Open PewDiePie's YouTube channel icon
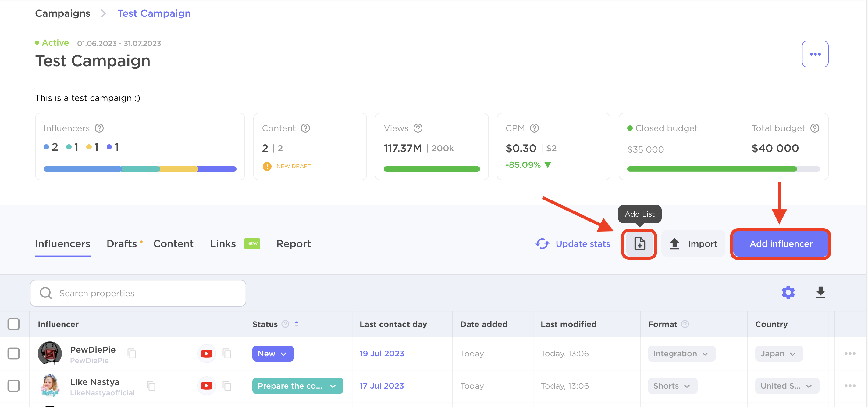 207,353
